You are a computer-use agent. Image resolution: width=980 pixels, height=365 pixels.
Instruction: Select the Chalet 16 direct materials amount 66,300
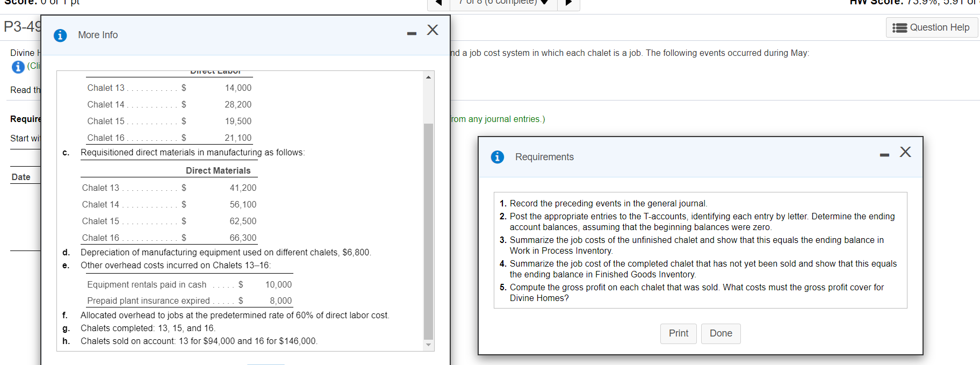[x=243, y=238]
